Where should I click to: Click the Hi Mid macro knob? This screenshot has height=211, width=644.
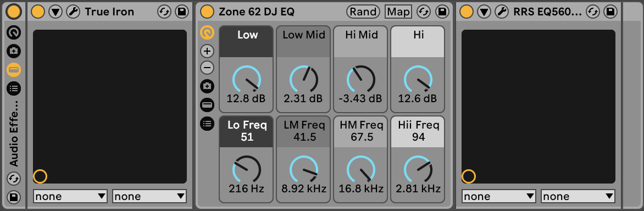pos(360,79)
